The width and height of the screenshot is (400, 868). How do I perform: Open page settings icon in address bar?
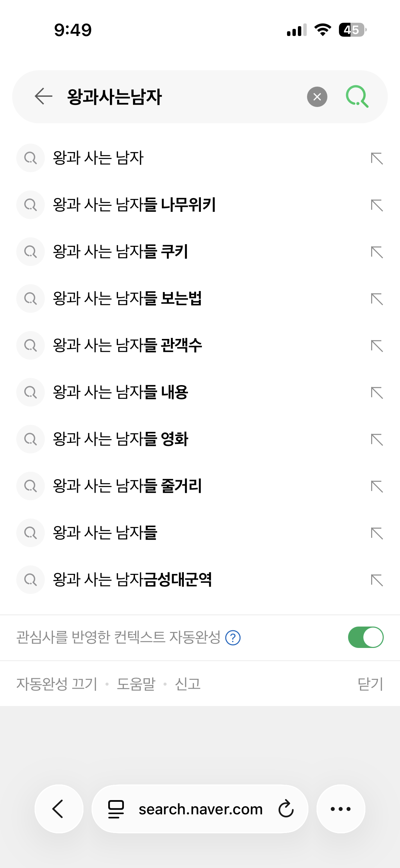click(x=116, y=809)
